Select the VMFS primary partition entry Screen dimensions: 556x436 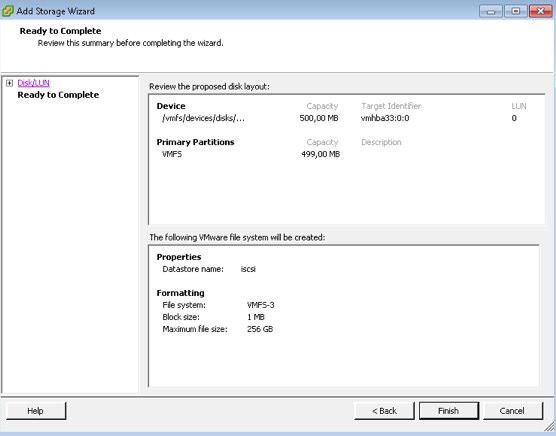click(x=172, y=154)
